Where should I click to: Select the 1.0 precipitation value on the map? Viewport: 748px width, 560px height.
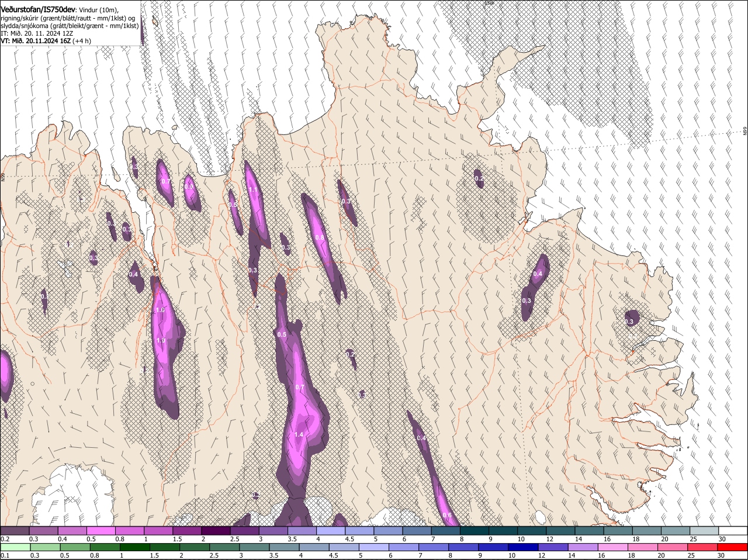160,310
